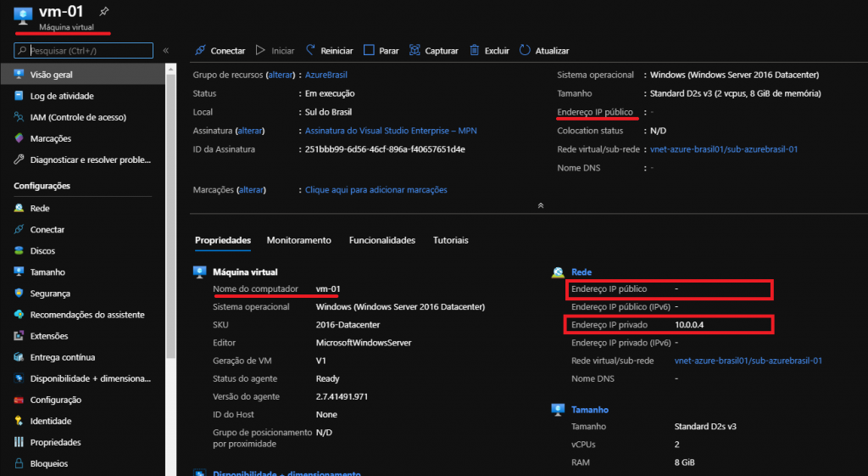The image size is (868, 476).
Task: Click the Capturar icon in toolbar
Action: coord(415,51)
